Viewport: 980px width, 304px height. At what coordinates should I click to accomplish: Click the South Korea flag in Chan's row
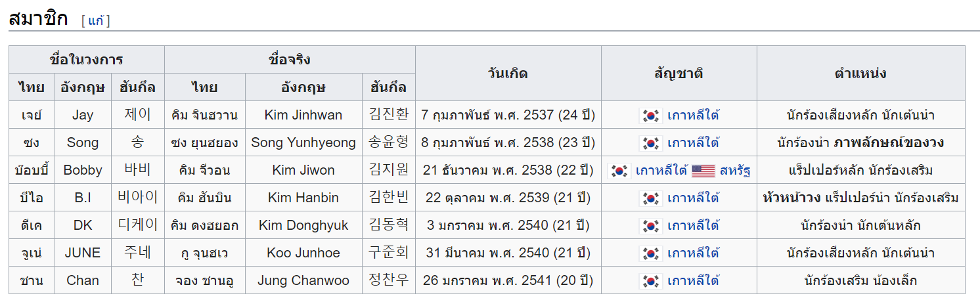point(651,281)
